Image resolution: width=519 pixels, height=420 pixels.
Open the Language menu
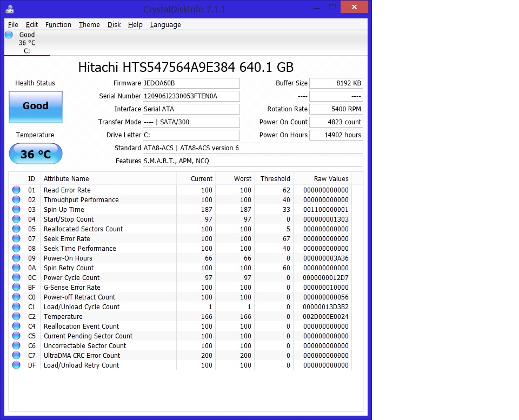(165, 25)
